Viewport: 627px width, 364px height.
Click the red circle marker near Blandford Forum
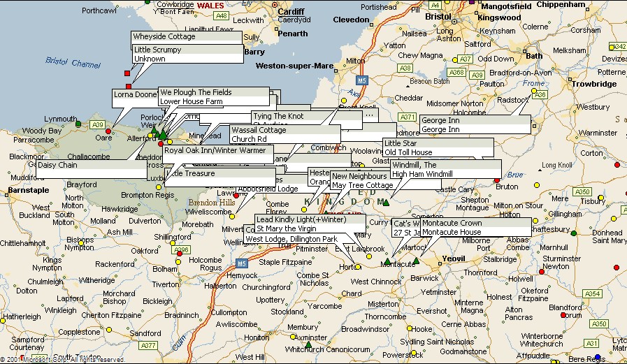563,315
